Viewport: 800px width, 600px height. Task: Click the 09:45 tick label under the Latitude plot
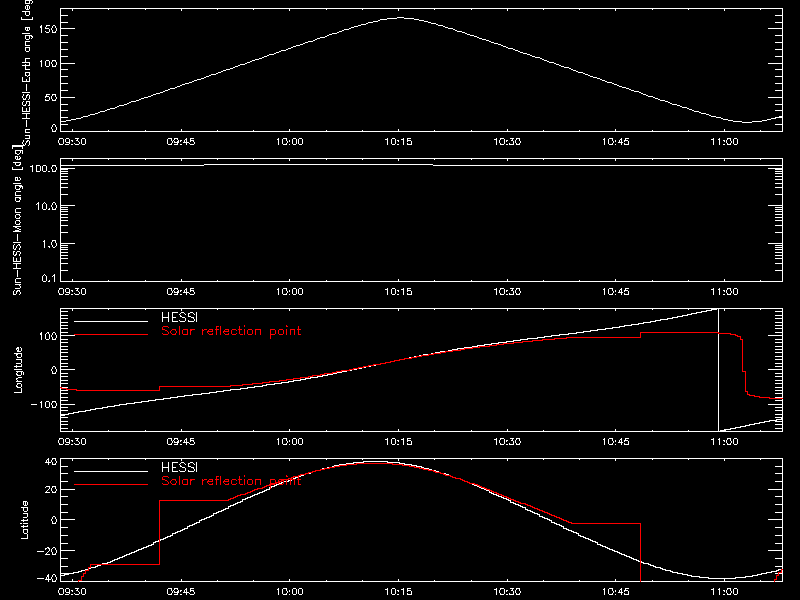click(181, 592)
